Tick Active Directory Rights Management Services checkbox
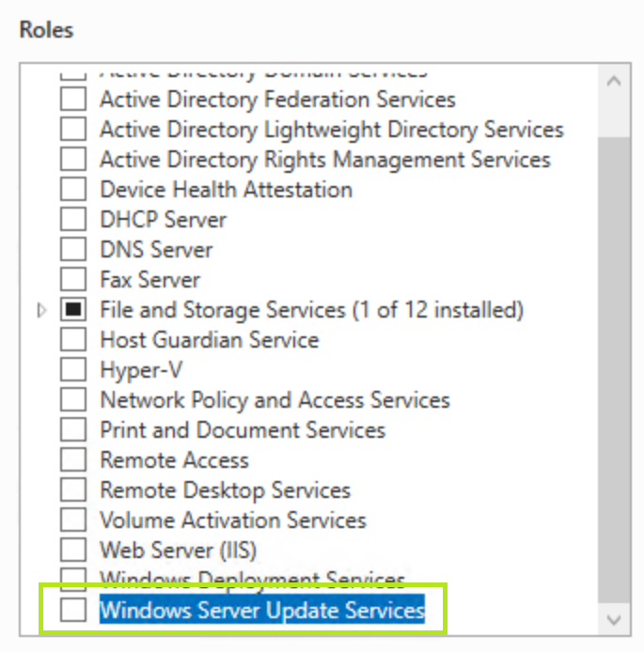 73,160
